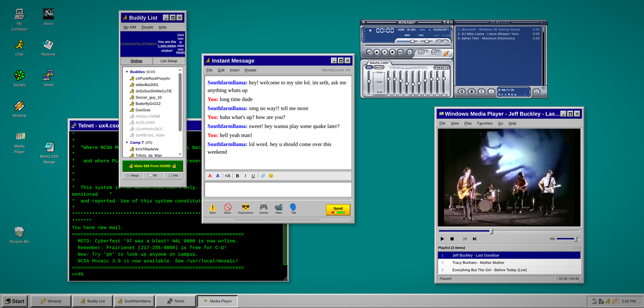Open the Winamp playlist list options
644x308 pixels.
tap(481, 91)
